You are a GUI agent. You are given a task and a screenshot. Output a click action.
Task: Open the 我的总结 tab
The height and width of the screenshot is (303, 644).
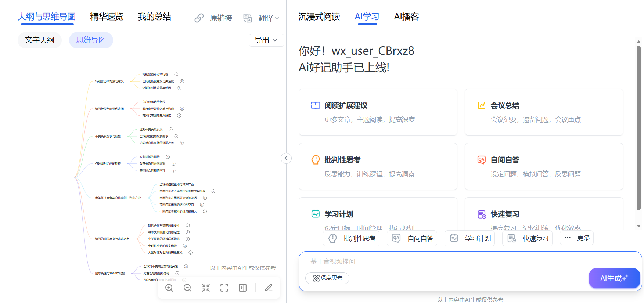(x=154, y=17)
